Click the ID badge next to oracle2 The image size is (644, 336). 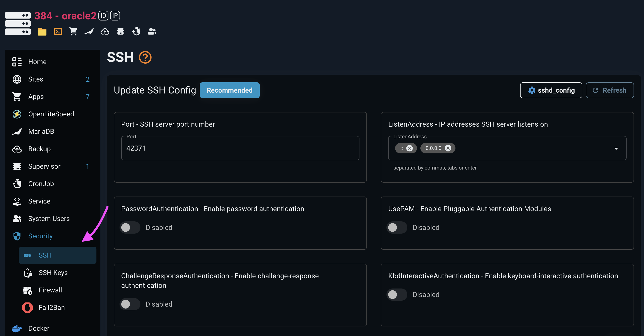click(x=103, y=16)
